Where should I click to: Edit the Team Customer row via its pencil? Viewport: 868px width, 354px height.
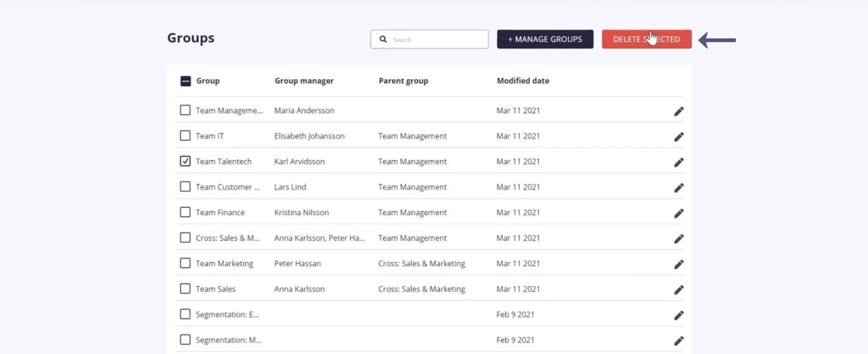pos(679,188)
